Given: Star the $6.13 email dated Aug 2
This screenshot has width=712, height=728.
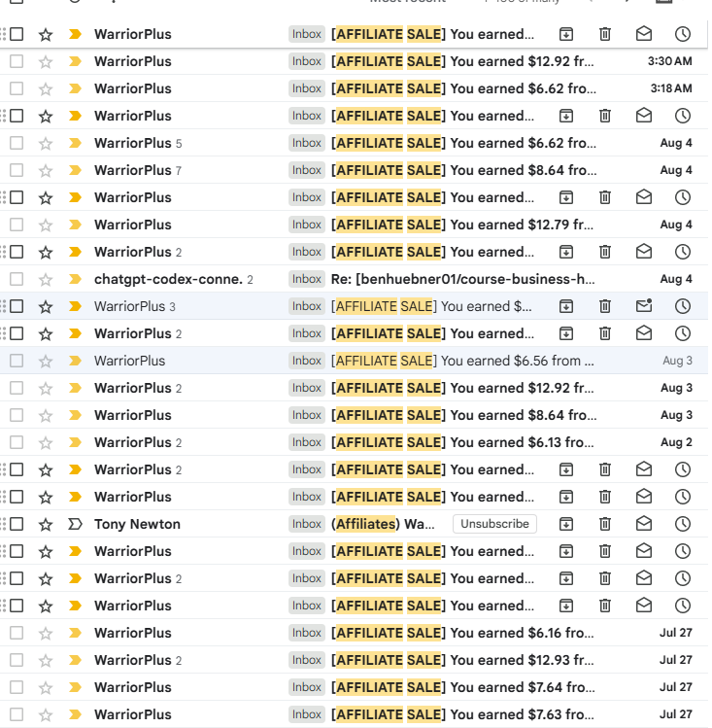Looking at the screenshot, I should tap(46, 443).
